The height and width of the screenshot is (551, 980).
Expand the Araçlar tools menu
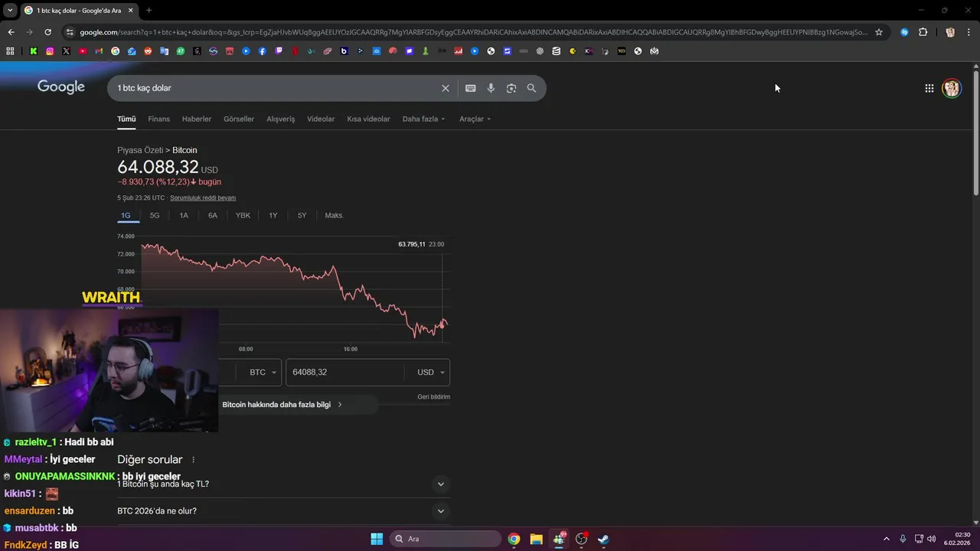pyautogui.click(x=475, y=119)
